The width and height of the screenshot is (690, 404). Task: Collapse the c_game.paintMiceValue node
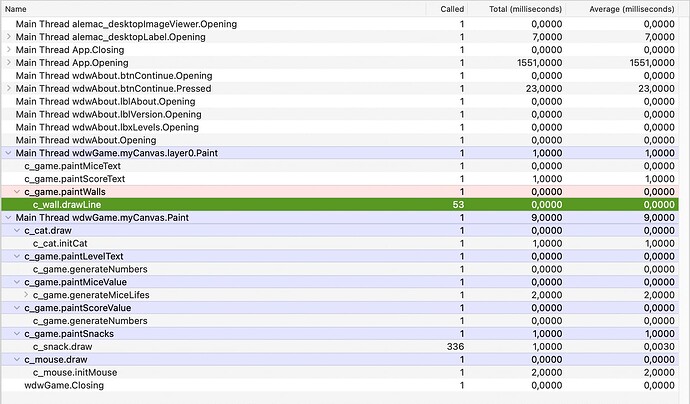(17, 282)
